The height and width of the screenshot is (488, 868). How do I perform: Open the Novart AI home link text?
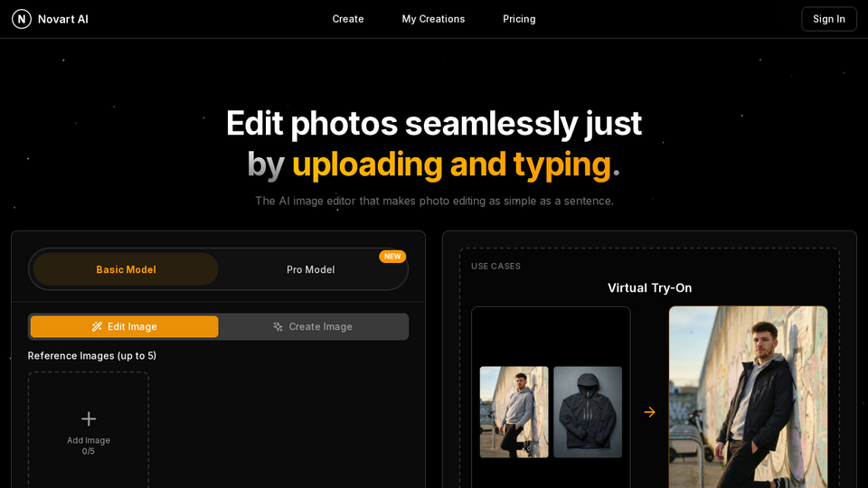pyautogui.click(x=63, y=19)
